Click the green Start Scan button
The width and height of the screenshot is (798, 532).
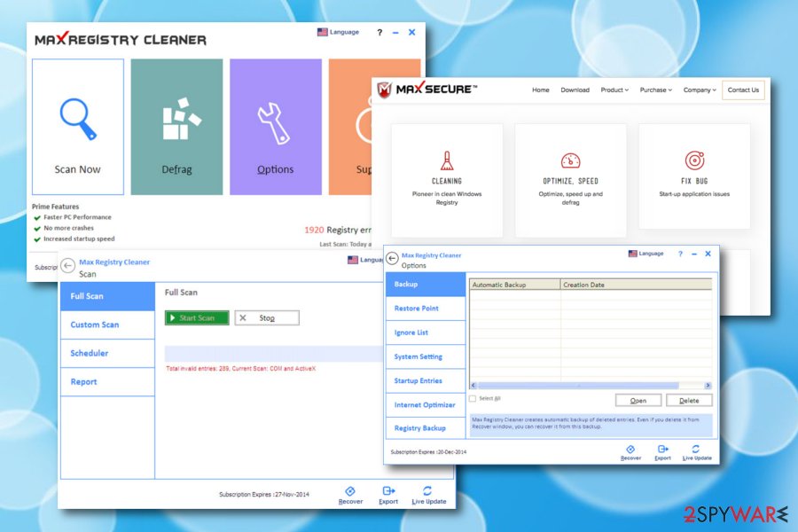click(197, 317)
